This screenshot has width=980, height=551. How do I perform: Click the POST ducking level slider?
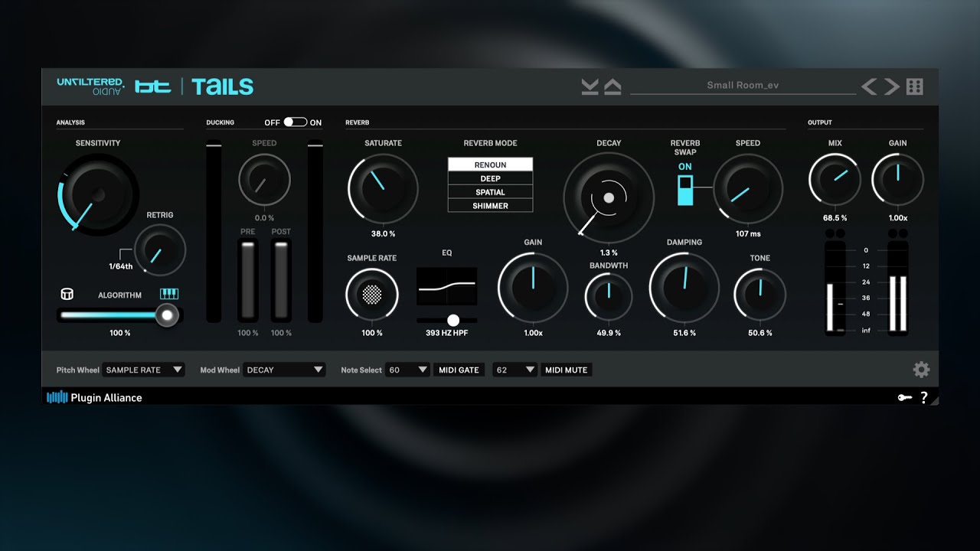(x=281, y=280)
